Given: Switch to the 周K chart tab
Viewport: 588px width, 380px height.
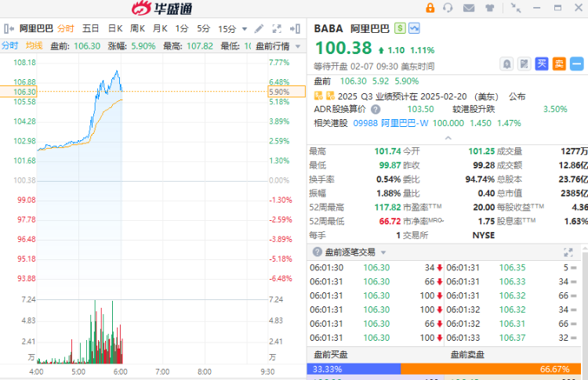Looking at the screenshot, I should [137, 28].
